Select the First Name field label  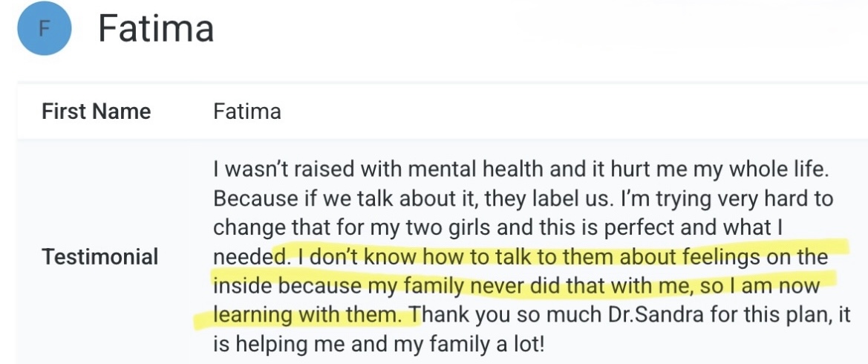tap(96, 111)
